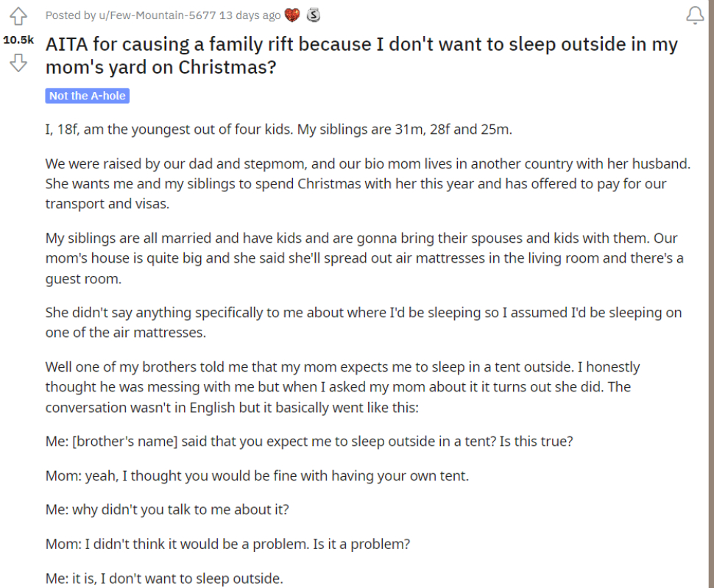The image size is (714, 588).
Task: Click the '13 days ago' timestamp
Action: tap(250, 15)
